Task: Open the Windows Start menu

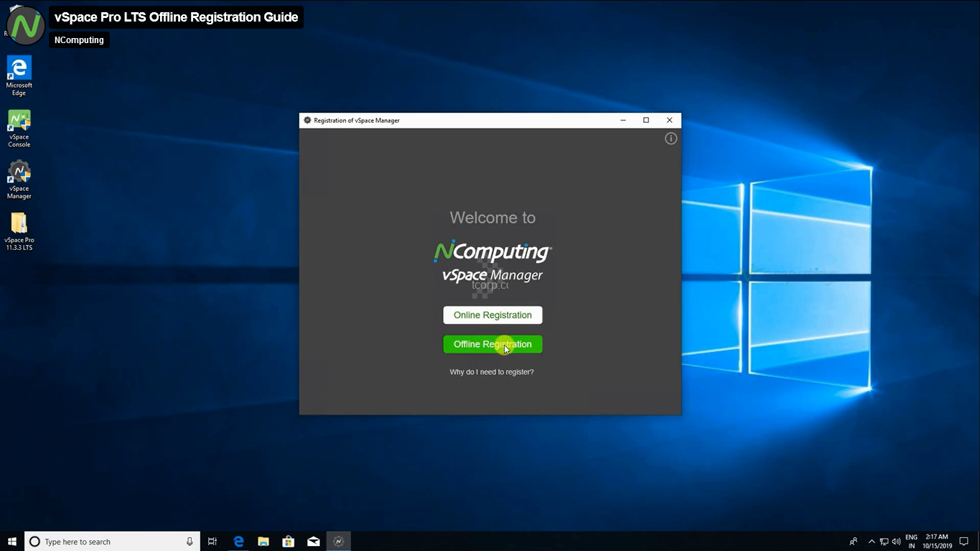Action: [12, 542]
